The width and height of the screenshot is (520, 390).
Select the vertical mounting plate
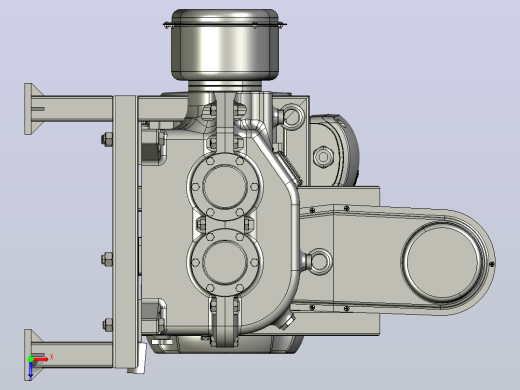(x=125, y=232)
